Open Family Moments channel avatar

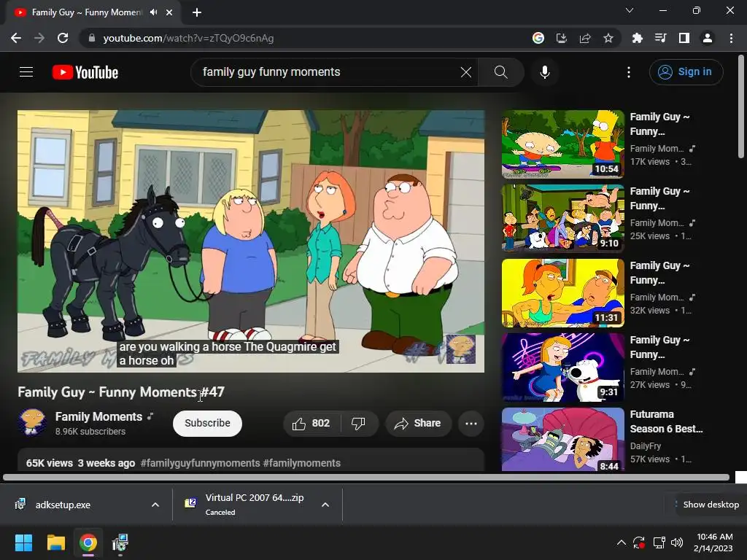point(32,422)
